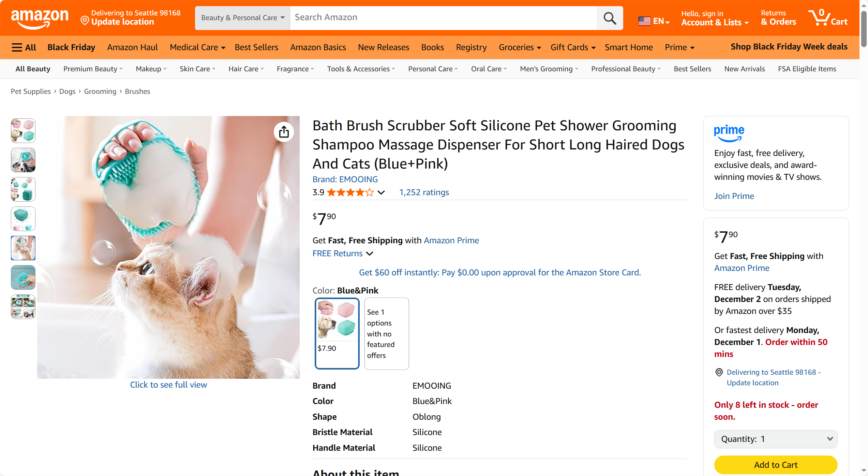Open the shopping cart
The width and height of the screenshot is (868, 476).
point(827,18)
